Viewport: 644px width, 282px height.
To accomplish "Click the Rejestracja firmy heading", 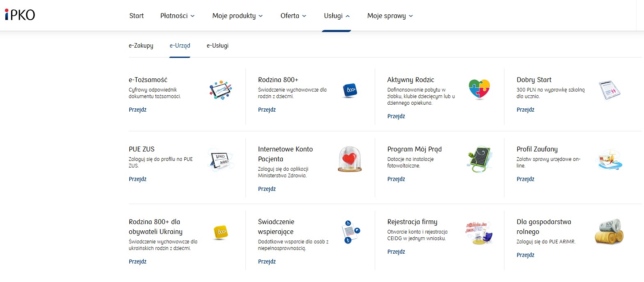I will (412, 222).
